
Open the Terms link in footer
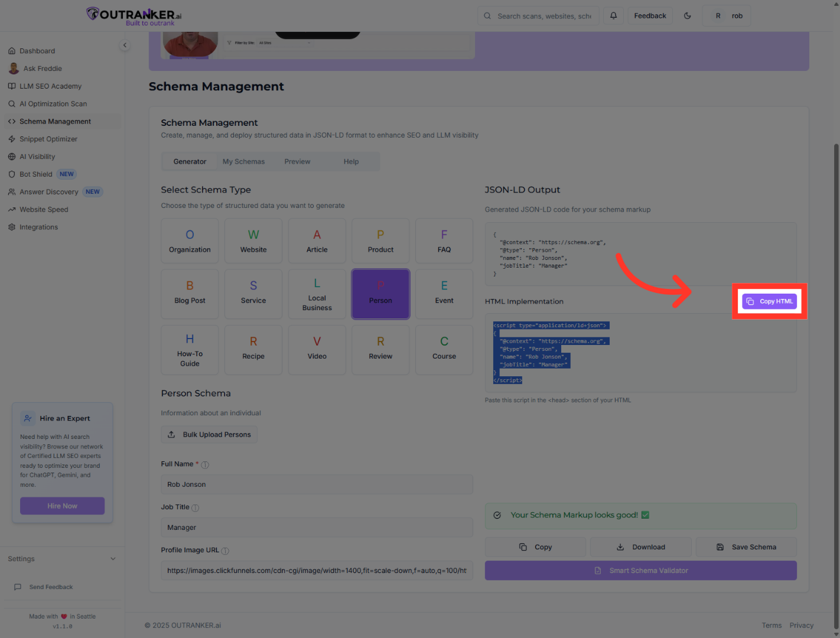tap(771, 626)
